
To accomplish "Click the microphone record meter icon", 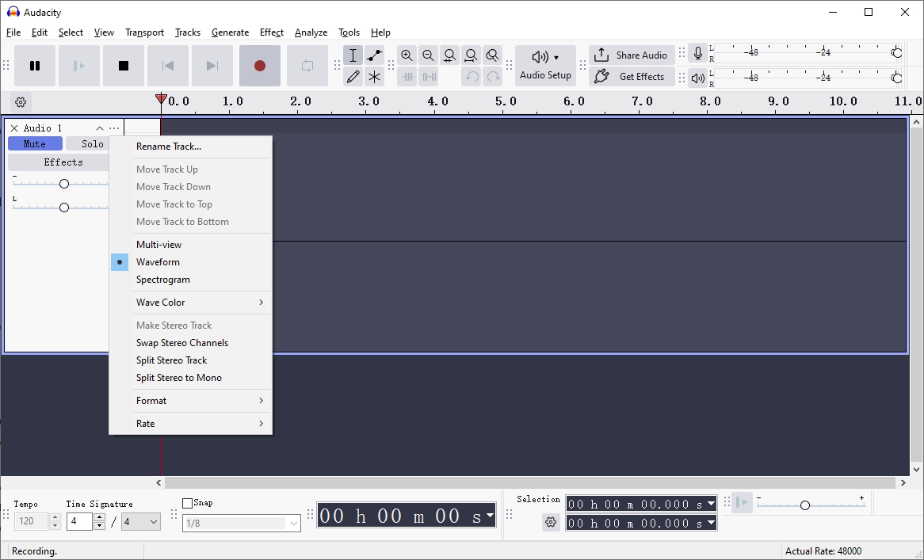I will 697,53.
